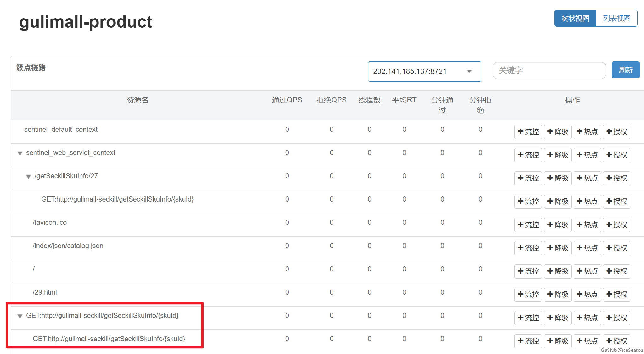This screenshot has height=354, width=644.
Task: Add hotspot rule for /getSeckillSkuInfo/27
Action: point(587,178)
